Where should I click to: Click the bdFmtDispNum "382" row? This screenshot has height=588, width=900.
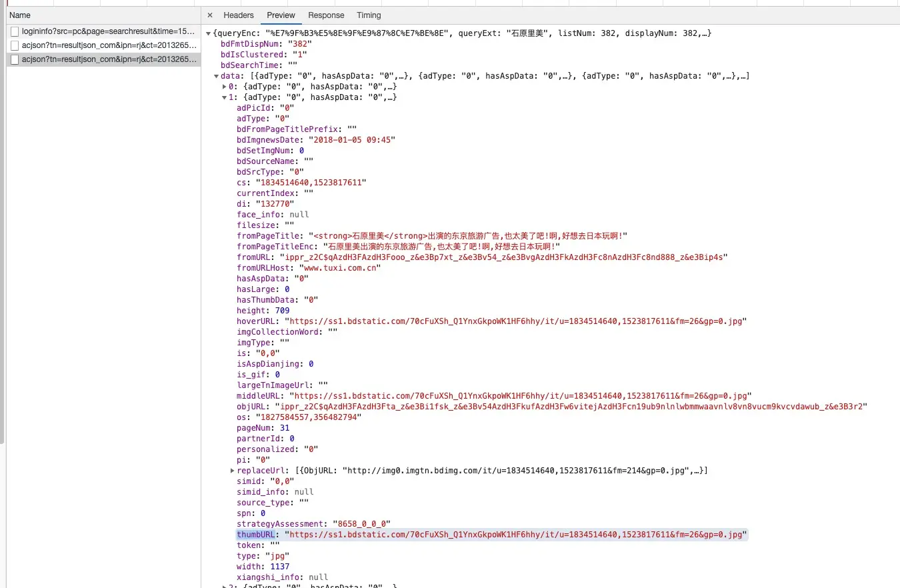(266, 44)
